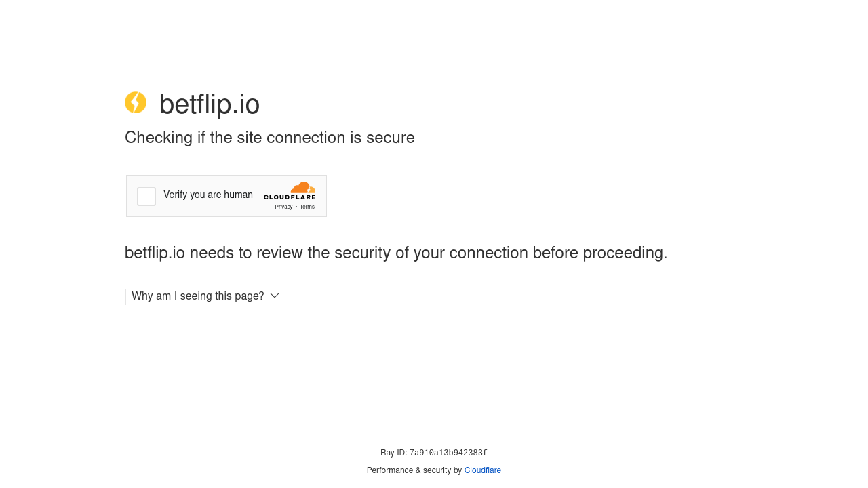The height and width of the screenshot is (488, 868).
Task: Click the CLOUDFLARE wordmark in the widget
Action: 290,197
